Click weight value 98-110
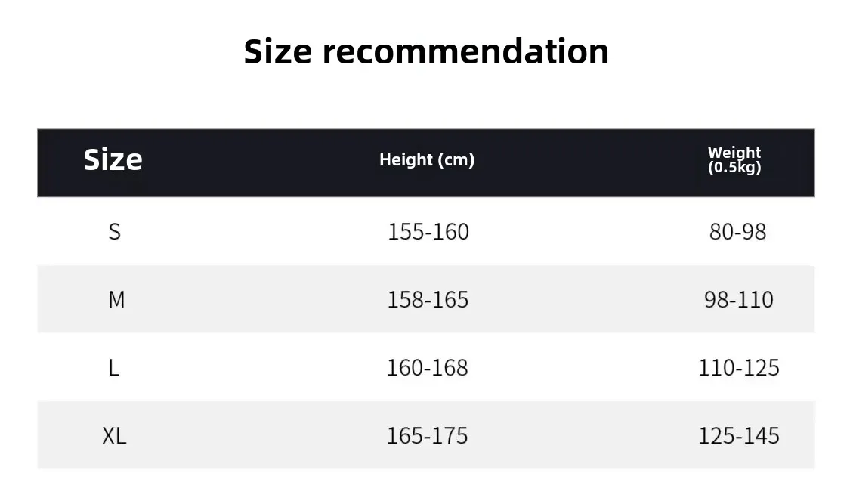This screenshot has height=504, width=850. point(738,300)
